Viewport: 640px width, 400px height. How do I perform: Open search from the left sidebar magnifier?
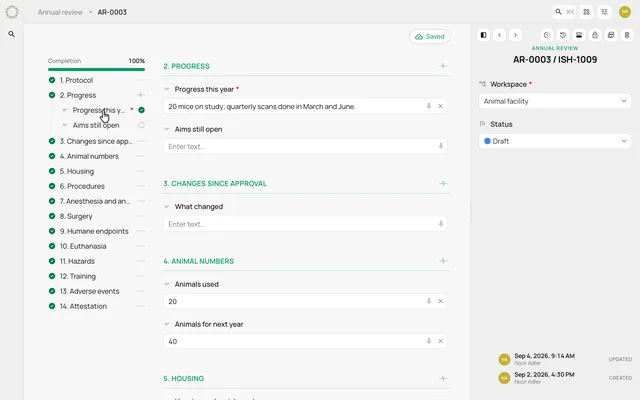point(12,34)
